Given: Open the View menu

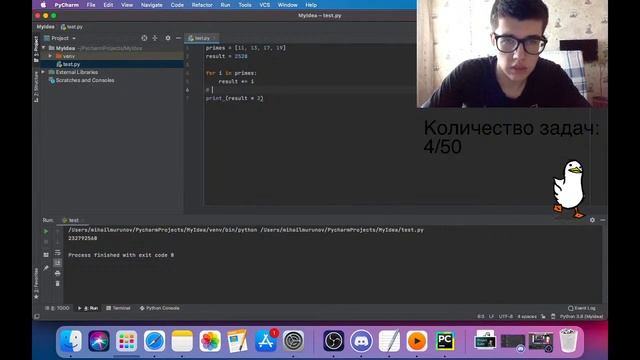Looking at the screenshot, I should pos(127,5).
